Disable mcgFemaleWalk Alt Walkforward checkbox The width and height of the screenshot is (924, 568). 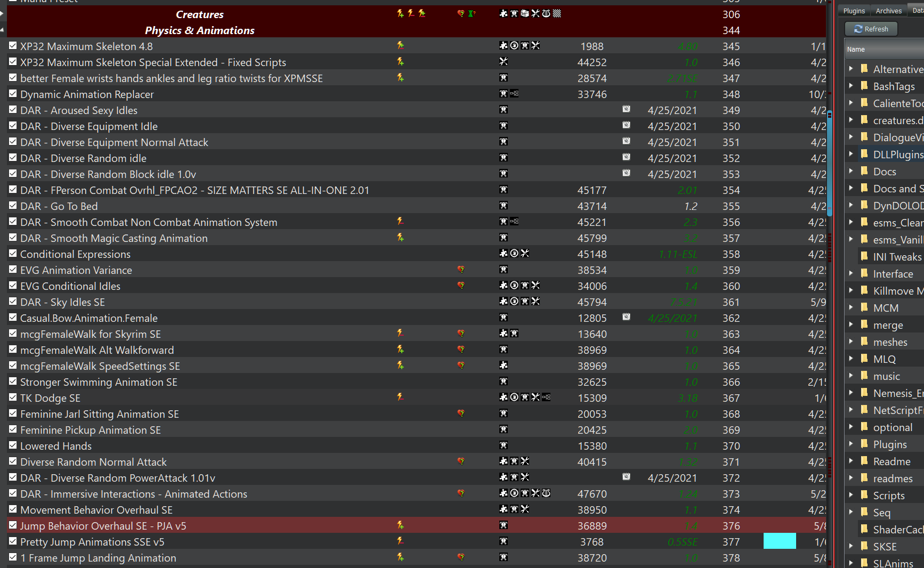pyautogui.click(x=13, y=350)
